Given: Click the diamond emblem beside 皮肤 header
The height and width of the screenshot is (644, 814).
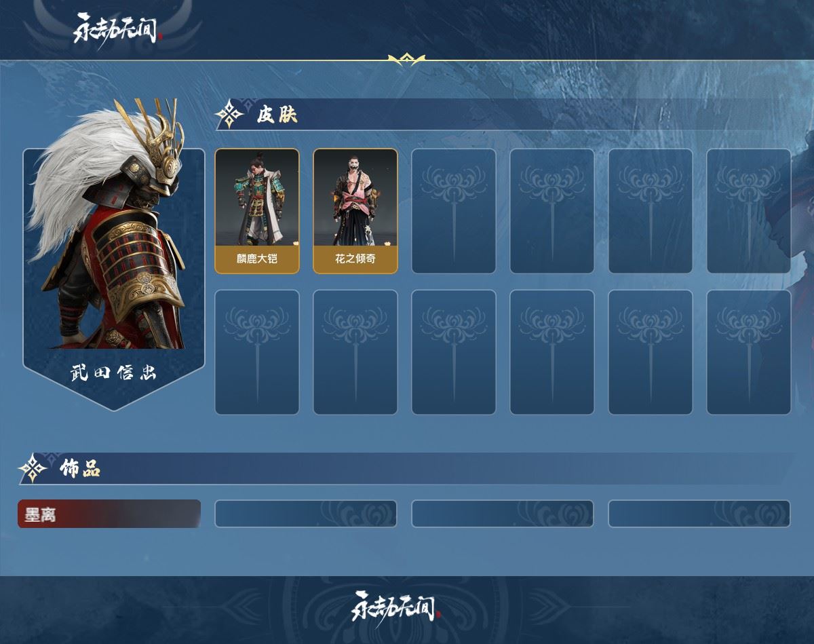Looking at the screenshot, I should pos(230,115).
